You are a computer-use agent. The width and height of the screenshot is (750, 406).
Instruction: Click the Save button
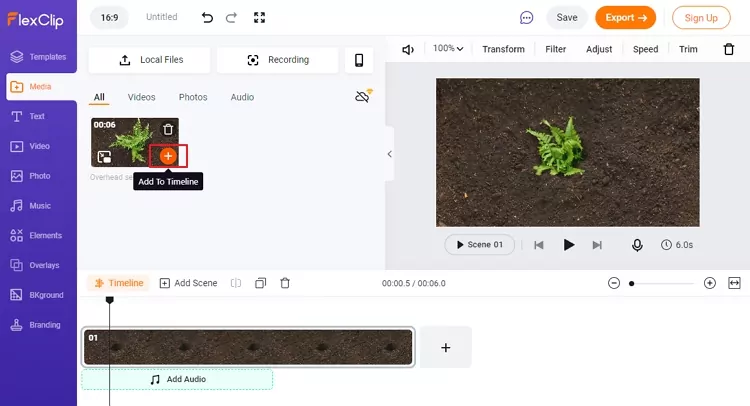(x=567, y=18)
